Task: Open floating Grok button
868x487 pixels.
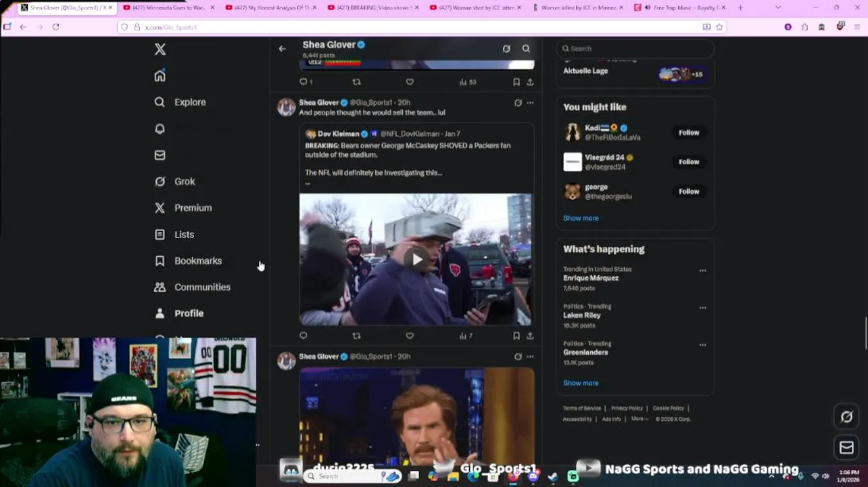Action: point(846,417)
